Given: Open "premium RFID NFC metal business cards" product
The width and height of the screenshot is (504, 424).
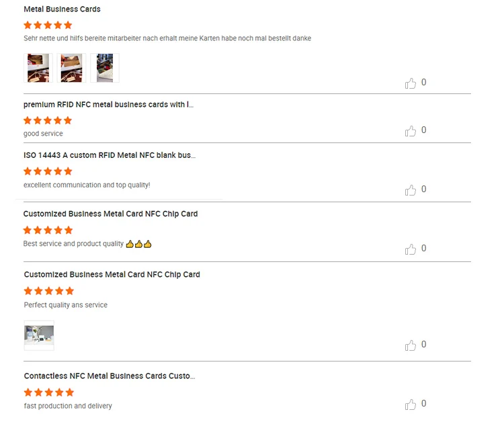Looking at the screenshot, I should [109, 104].
